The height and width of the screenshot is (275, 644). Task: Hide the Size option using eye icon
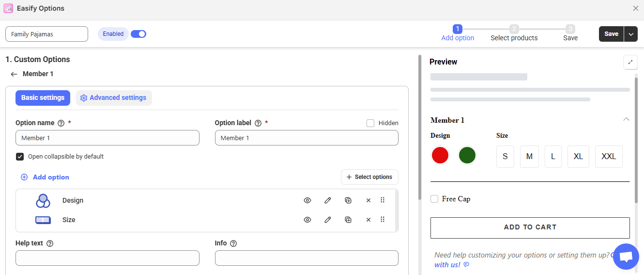point(307,220)
